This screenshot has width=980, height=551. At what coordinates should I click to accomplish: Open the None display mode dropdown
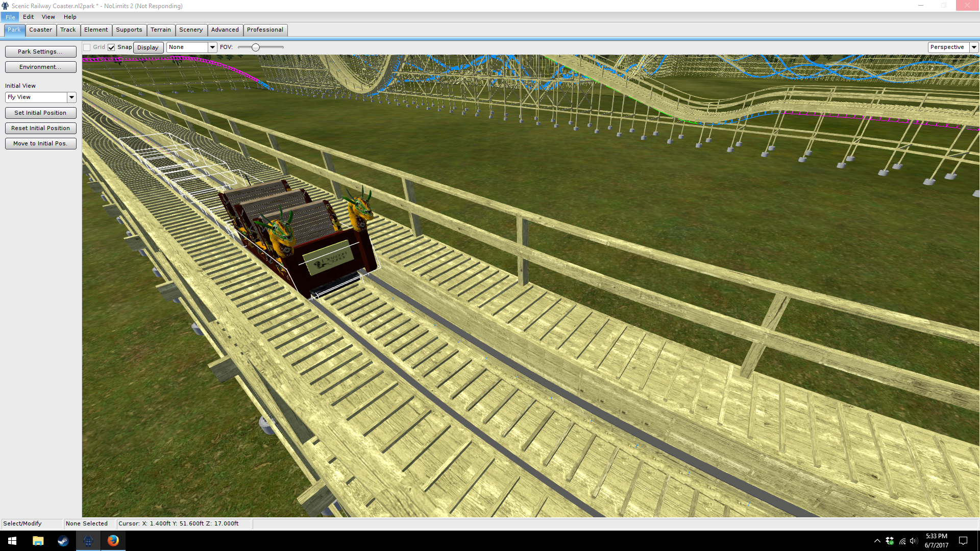coord(212,47)
